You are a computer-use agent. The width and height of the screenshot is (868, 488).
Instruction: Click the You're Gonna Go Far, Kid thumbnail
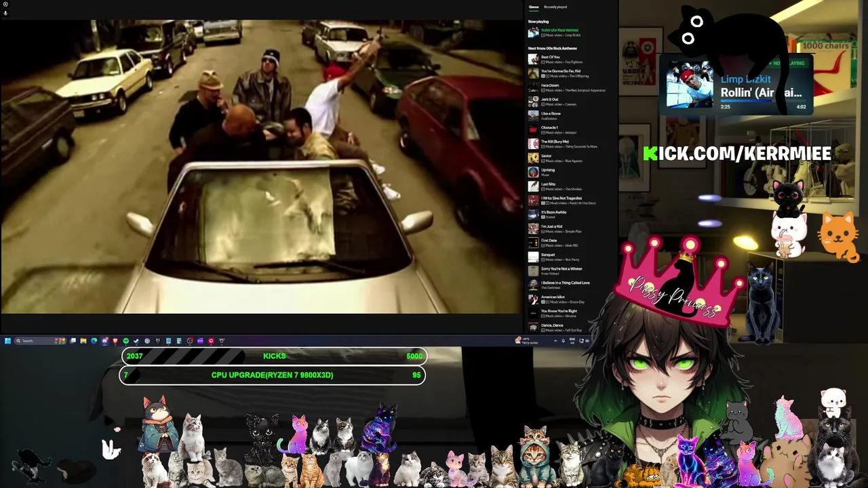pyautogui.click(x=534, y=73)
